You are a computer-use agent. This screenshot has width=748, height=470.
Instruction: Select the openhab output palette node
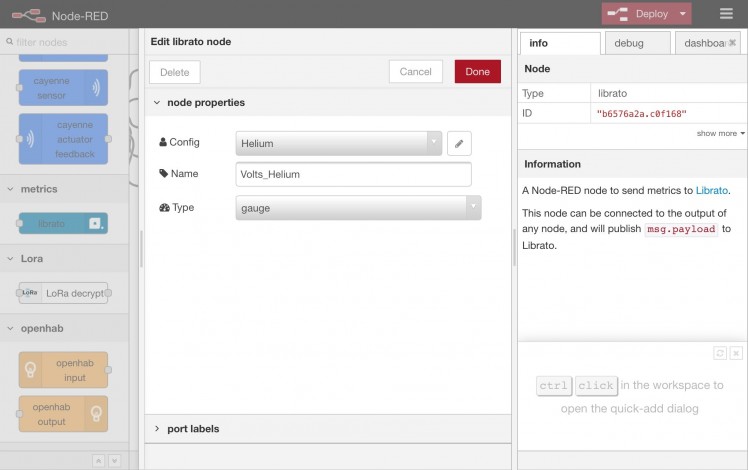tap(63, 414)
